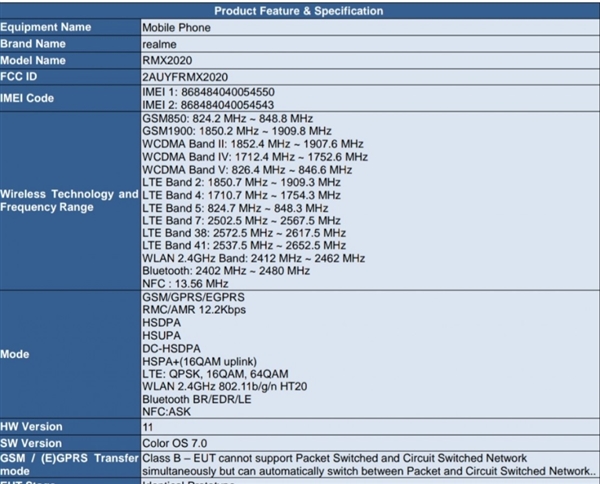Image resolution: width=600 pixels, height=484 pixels.
Task: Select the 'HSDPA' mode line
Action: tap(161, 323)
